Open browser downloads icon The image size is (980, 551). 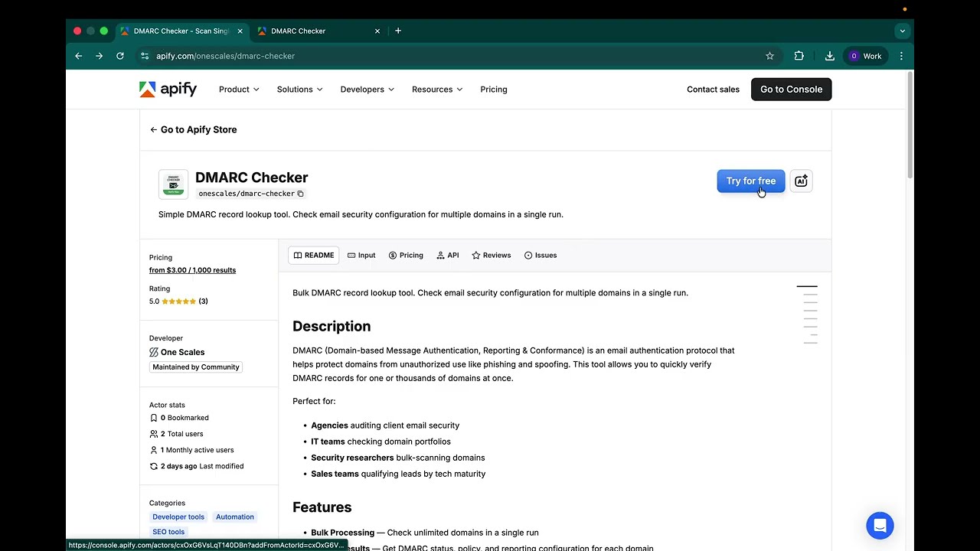[829, 56]
